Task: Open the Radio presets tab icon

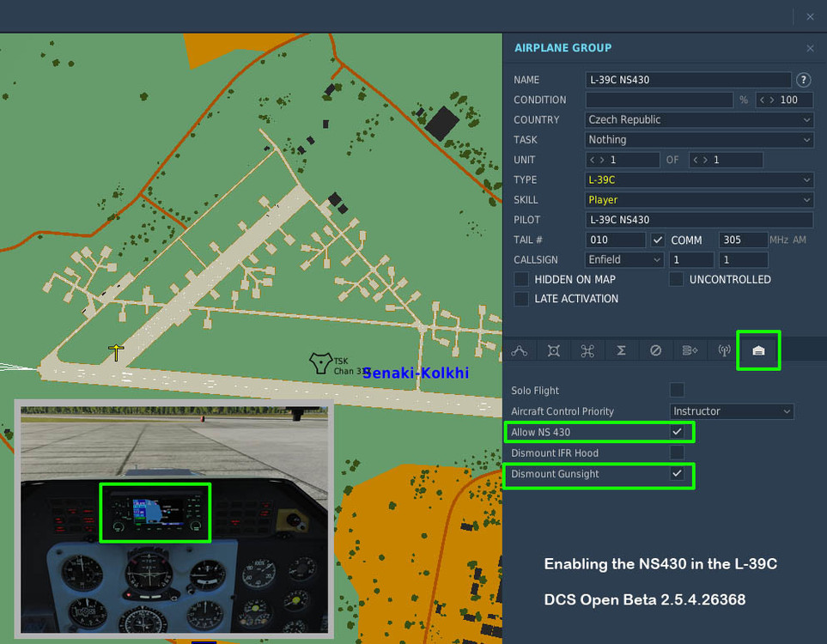Action: 724,350
